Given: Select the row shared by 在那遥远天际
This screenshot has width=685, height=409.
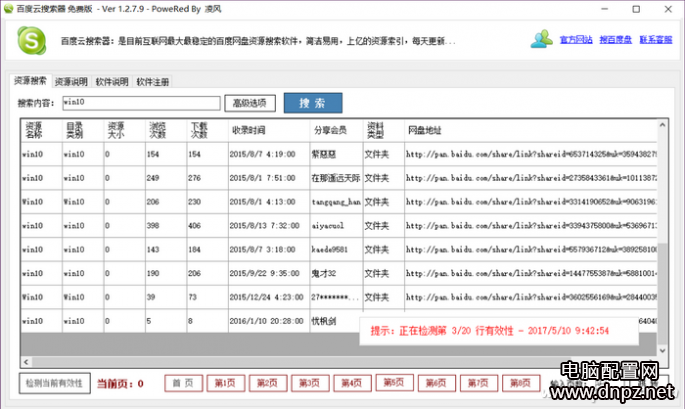Looking at the screenshot, I should 339,178.
